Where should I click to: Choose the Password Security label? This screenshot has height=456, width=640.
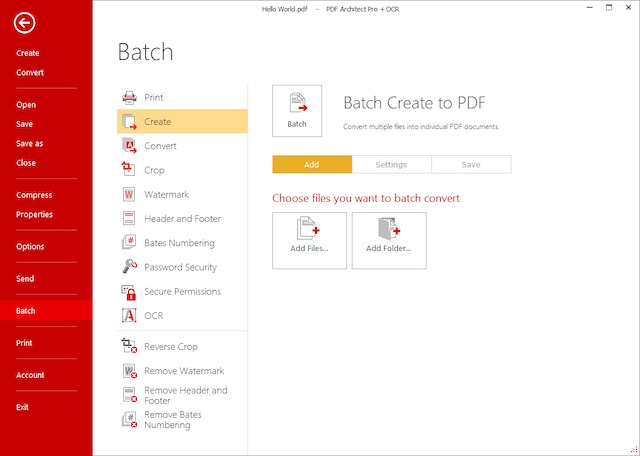(x=180, y=267)
